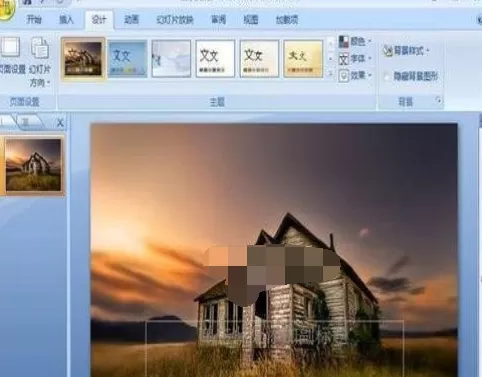Switch to the outline pane tab
482x377 pixels.
28,122
